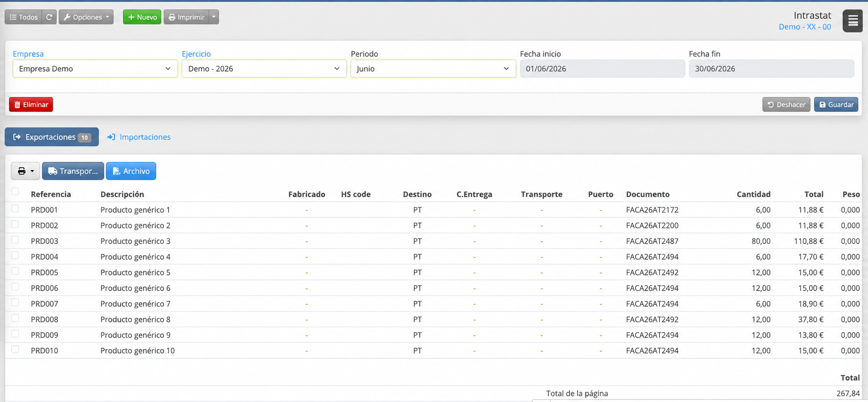868x402 pixels.
Task: Click the Fecha inicio field
Action: pos(602,69)
